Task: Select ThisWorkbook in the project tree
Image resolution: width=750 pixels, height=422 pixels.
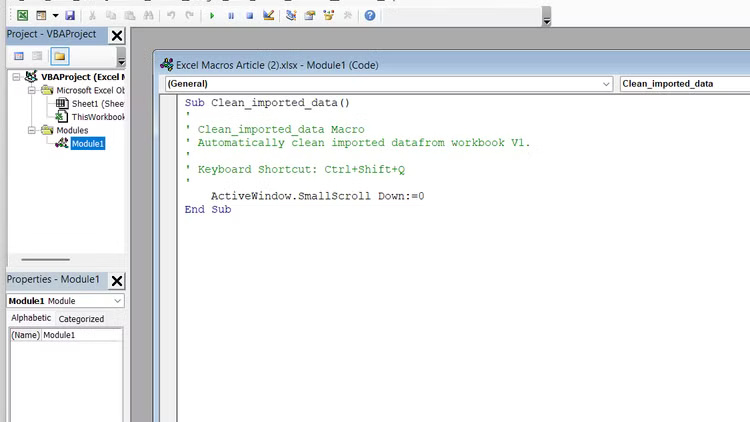Action: point(97,117)
